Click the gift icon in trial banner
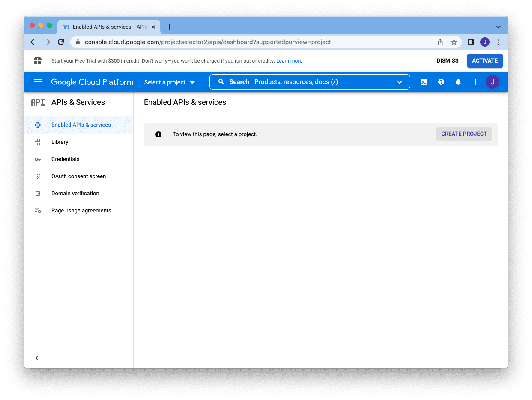 (x=38, y=60)
